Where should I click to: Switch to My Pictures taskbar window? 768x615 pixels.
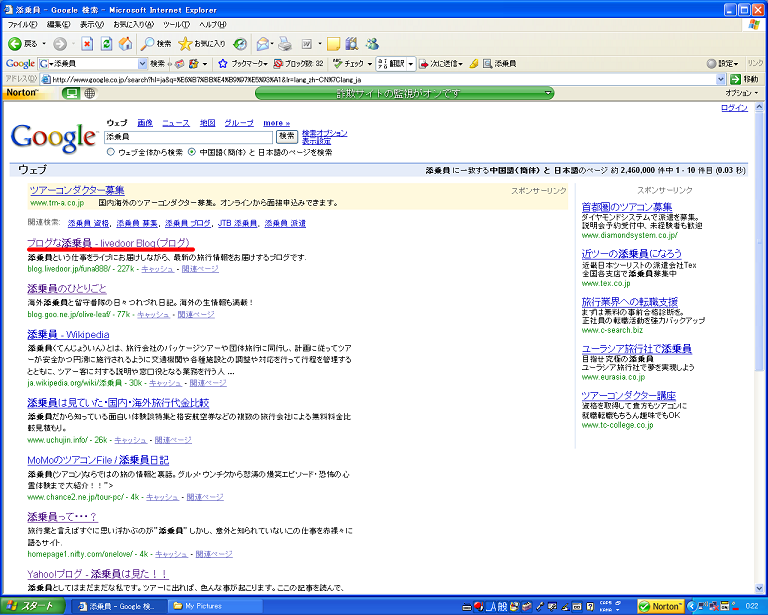coord(216,606)
